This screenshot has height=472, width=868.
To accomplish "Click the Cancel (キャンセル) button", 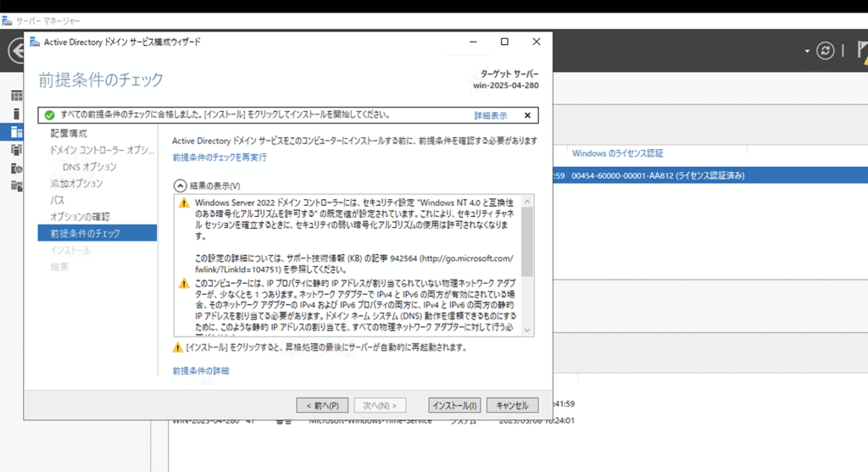I will [x=512, y=405].
